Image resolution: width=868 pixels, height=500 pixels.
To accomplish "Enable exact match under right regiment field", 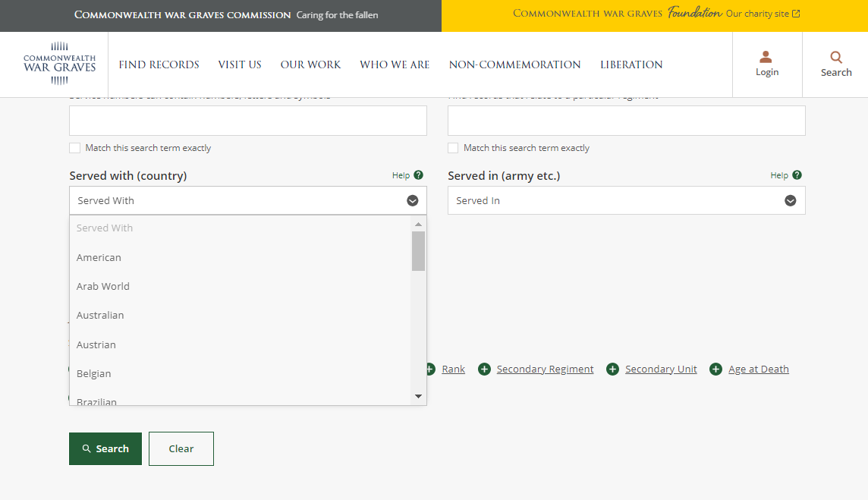I will tap(453, 148).
